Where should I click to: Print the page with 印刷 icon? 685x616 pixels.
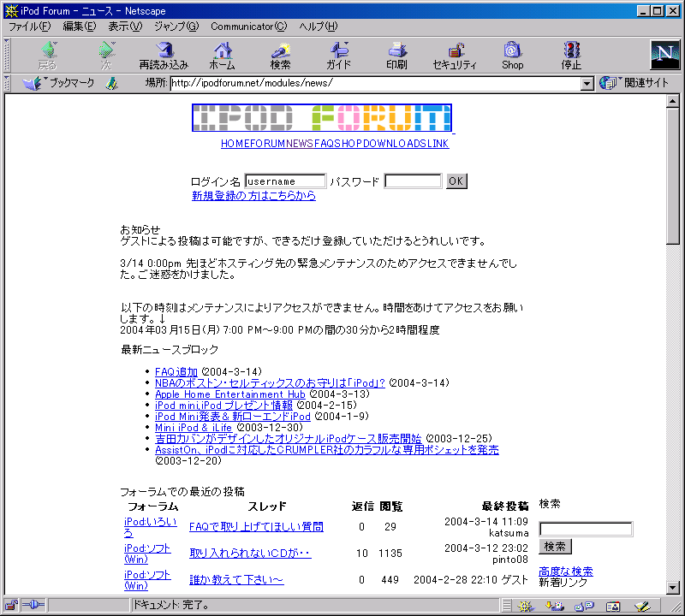(396, 56)
